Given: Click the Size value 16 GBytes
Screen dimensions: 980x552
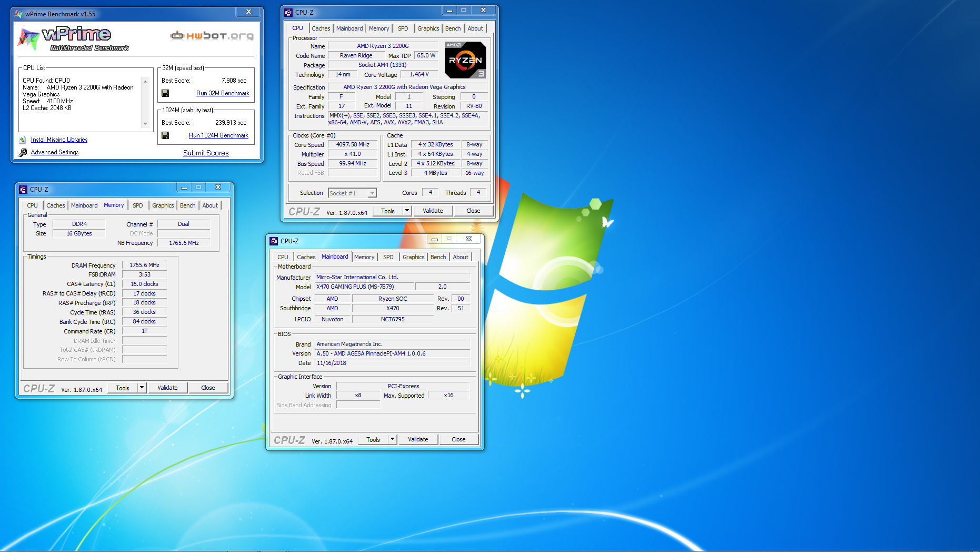Looking at the screenshot, I should (79, 234).
